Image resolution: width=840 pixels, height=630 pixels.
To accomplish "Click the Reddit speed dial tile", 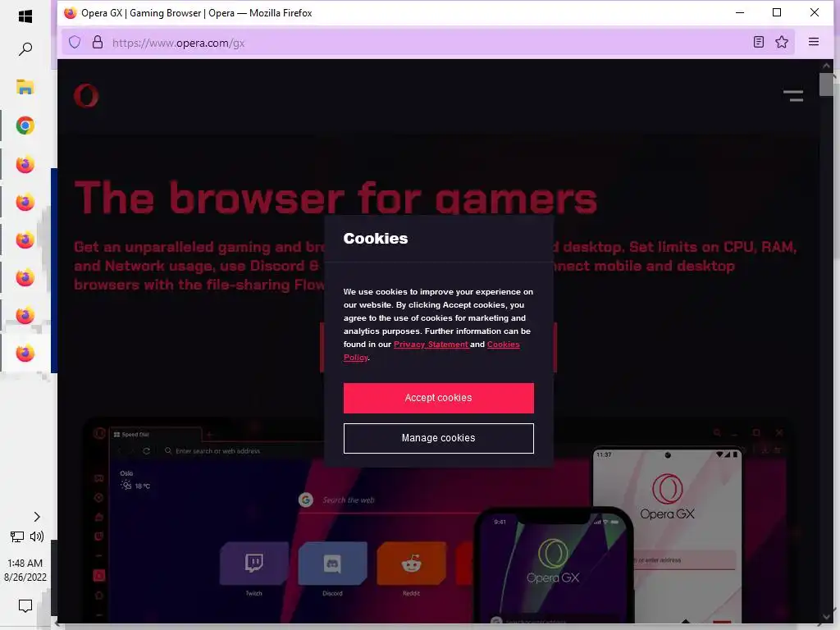I will [412, 564].
